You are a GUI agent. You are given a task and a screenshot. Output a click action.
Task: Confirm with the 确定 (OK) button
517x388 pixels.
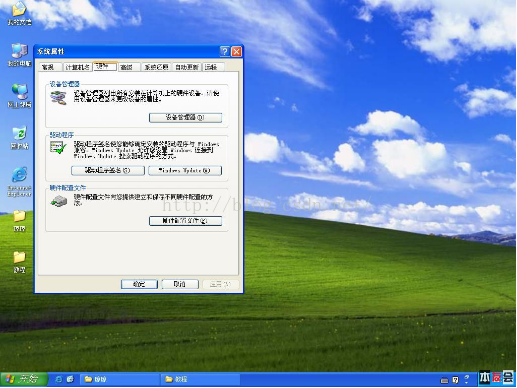pos(139,284)
